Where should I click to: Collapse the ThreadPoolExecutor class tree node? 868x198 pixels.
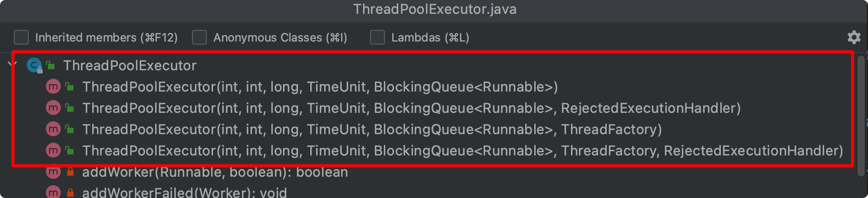[12, 65]
